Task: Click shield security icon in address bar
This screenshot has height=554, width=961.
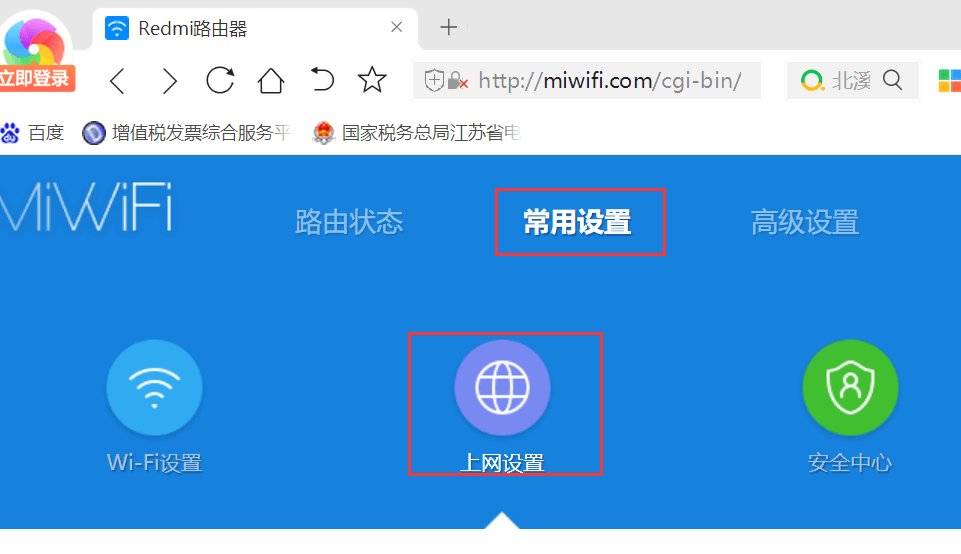Action: tap(434, 80)
